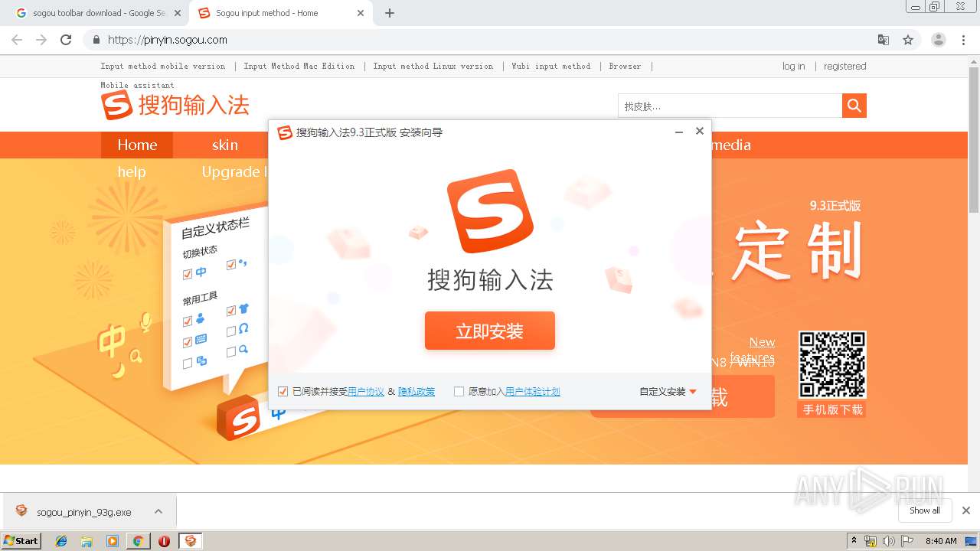Open dropdown arrow next to sogou_pinyin_93g.exe download

pos(158,511)
